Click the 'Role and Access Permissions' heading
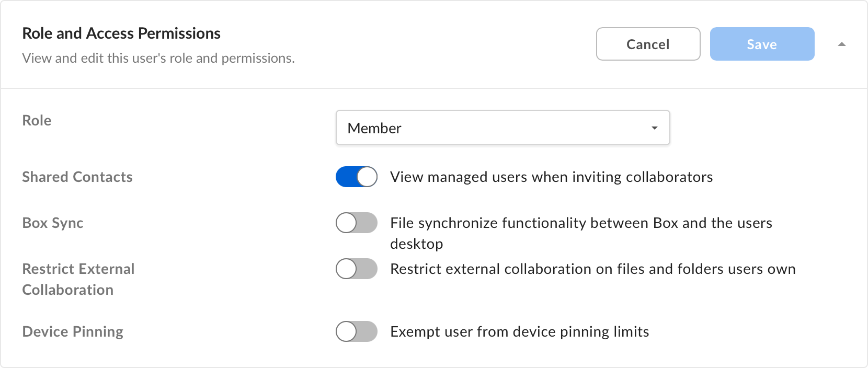The image size is (868, 368). (121, 33)
